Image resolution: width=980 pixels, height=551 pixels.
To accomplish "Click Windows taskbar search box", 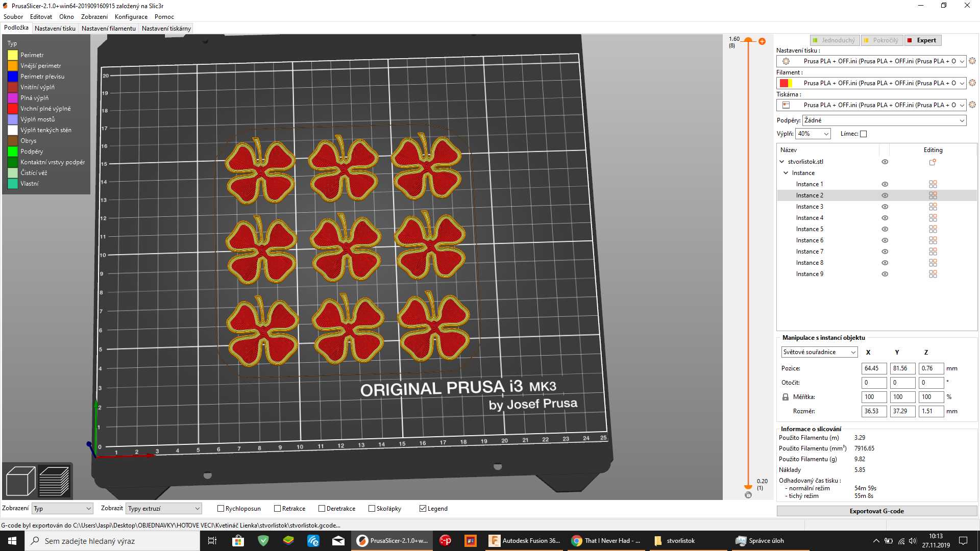I will click(112, 541).
